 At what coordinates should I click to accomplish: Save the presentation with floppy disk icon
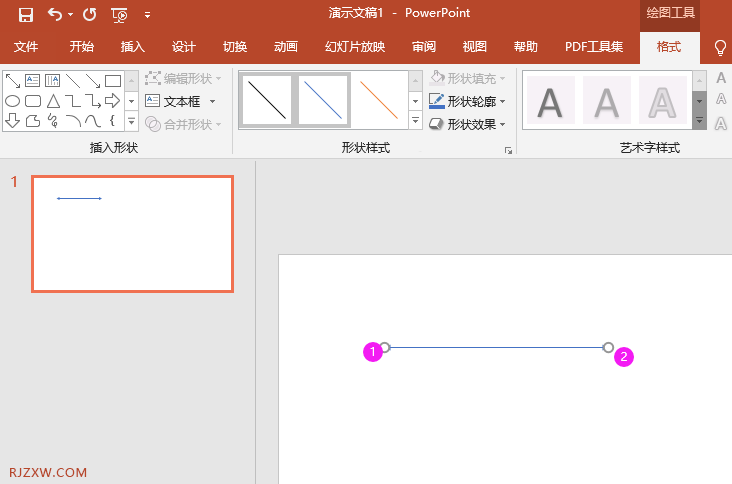pyautogui.click(x=26, y=14)
